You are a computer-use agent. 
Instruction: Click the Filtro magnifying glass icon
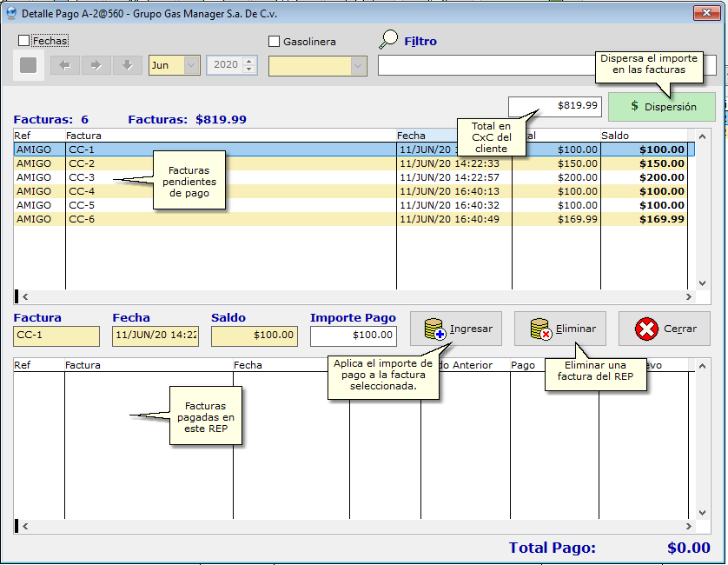click(x=388, y=40)
